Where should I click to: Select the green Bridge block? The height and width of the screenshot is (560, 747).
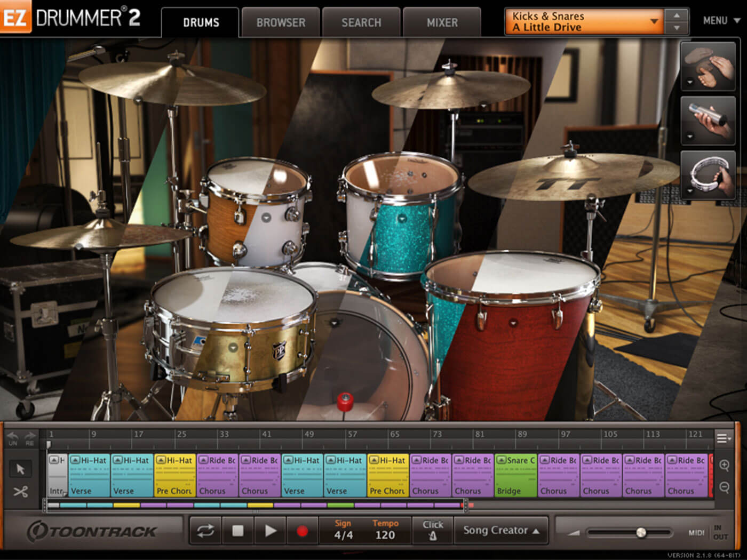[515, 475]
